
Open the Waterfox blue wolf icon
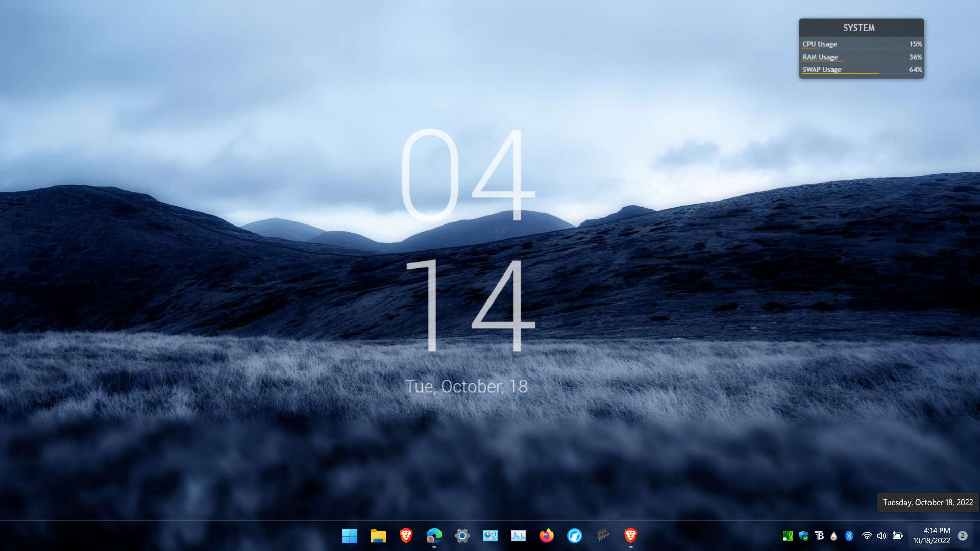pos(575,536)
